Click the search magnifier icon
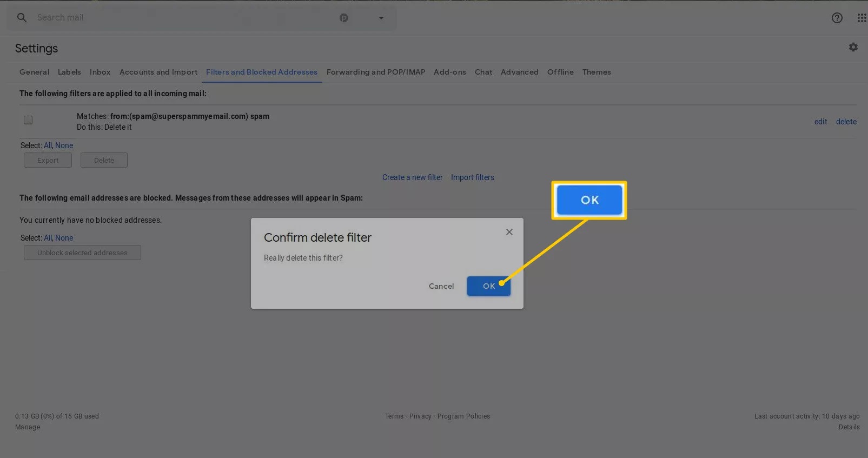Screen dimensions: 868x458 [x=22, y=18]
